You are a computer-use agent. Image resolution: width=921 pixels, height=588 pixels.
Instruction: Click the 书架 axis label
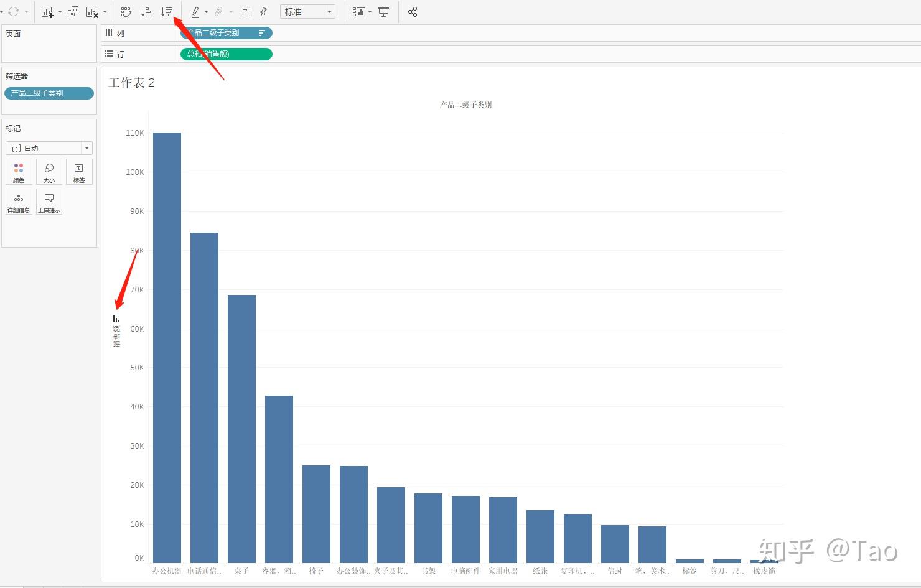(x=428, y=571)
